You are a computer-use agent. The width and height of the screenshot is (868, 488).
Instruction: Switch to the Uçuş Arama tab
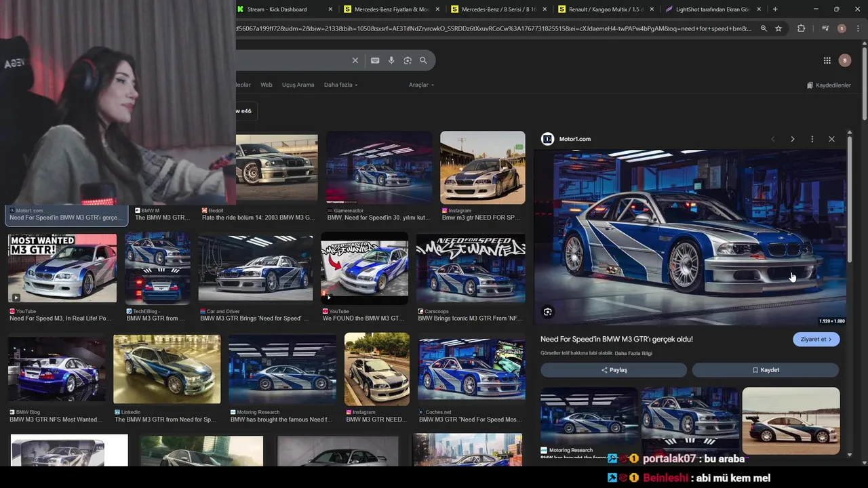click(x=298, y=85)
